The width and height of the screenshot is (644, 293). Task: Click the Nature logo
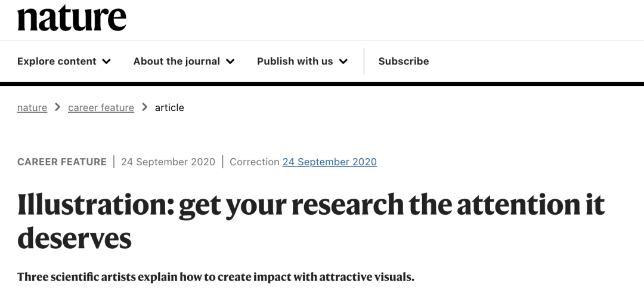(x=72, y=17)
